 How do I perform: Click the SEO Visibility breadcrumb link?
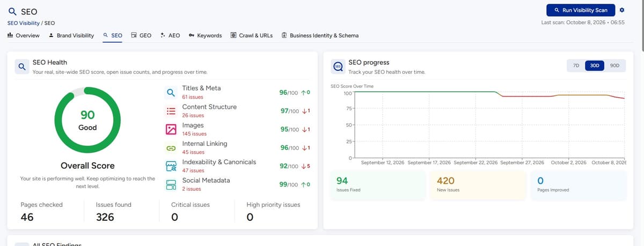coord(23,23)
